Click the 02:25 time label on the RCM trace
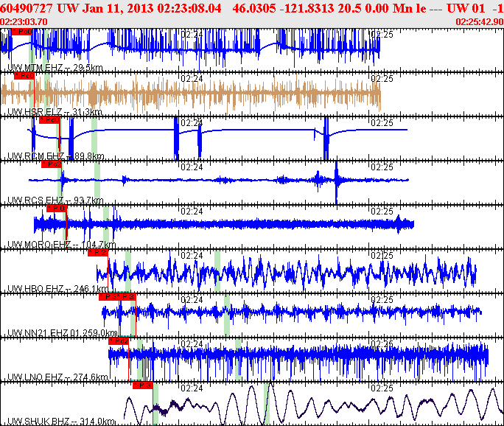 [382, 123]
